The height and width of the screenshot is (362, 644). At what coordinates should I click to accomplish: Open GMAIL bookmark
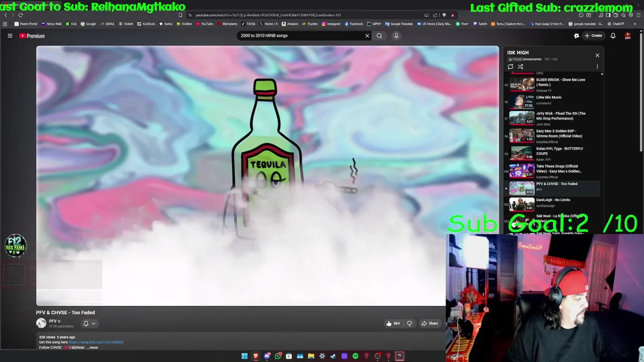click(107, 24)
